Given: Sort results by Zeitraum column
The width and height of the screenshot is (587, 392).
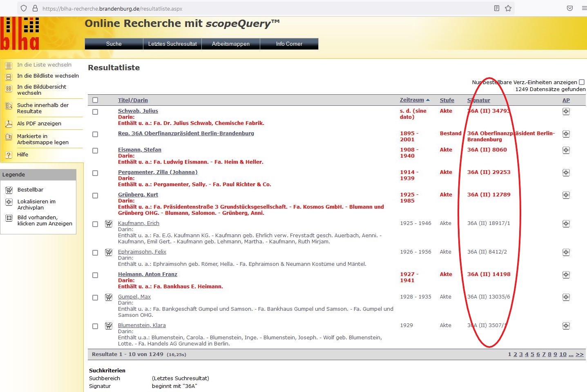Looking at the screenshot, I should 412,100.
